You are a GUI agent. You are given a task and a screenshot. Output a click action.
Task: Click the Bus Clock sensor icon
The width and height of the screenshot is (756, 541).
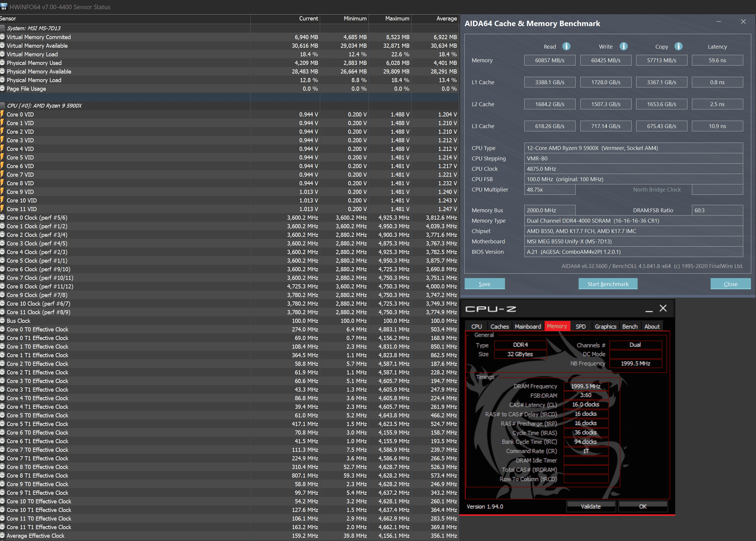pos(2,321)
